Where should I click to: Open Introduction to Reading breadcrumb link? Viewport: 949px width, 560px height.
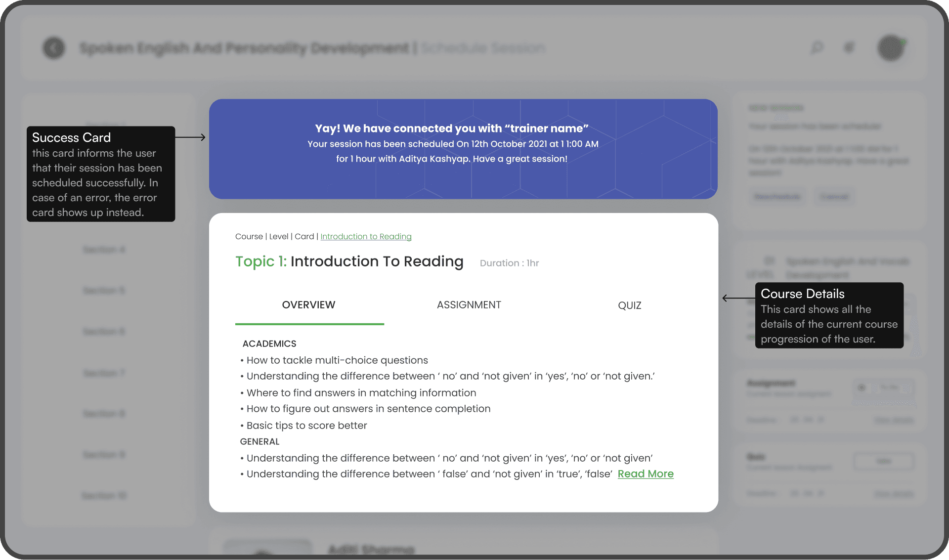click(x=366, y=237)
